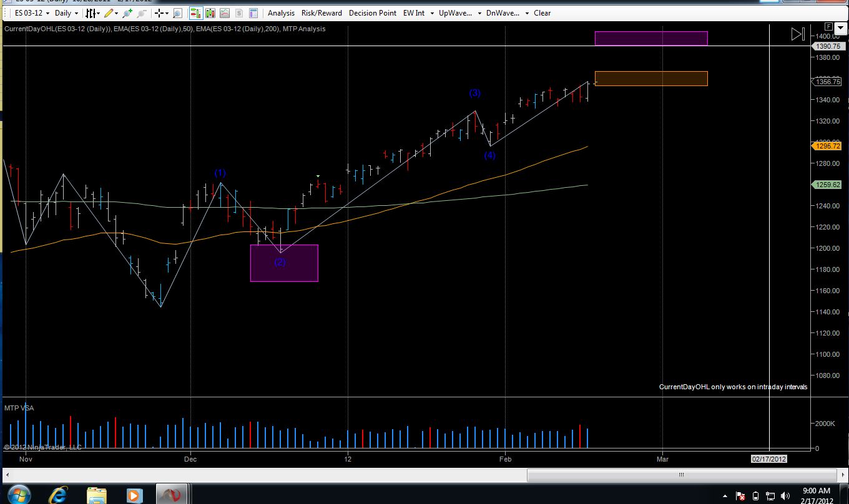849x504 pixels.
Task: Select the crosshair cursor tool
Action: pos(160,12)
